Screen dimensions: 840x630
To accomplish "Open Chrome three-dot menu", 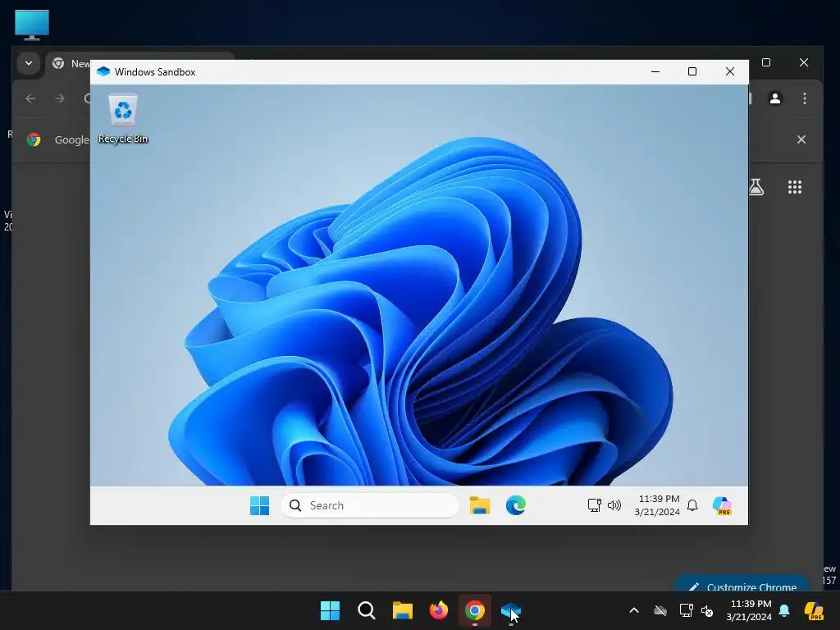I will 805,98.
